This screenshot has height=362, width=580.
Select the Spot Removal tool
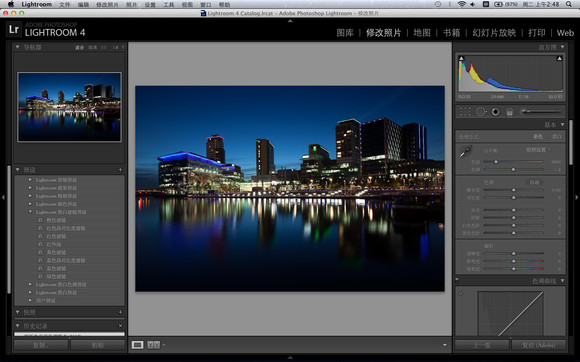coord(480,112)
